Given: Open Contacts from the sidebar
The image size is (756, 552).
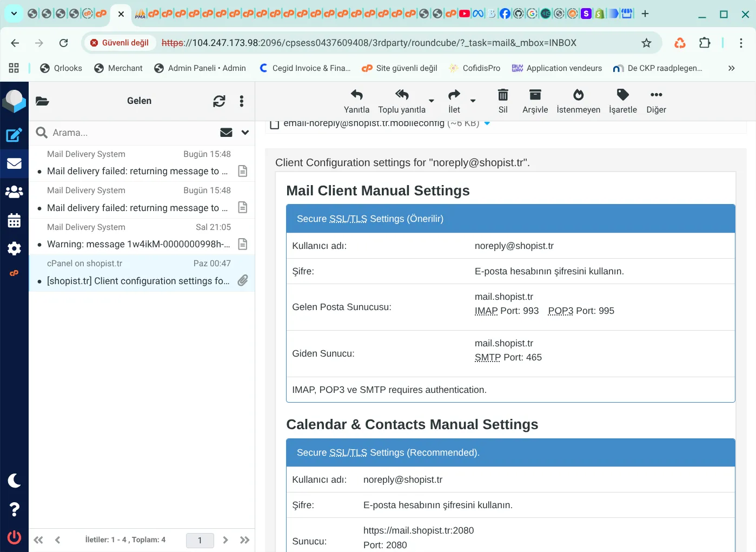Looking at the screenshot, I should [14, 192].
